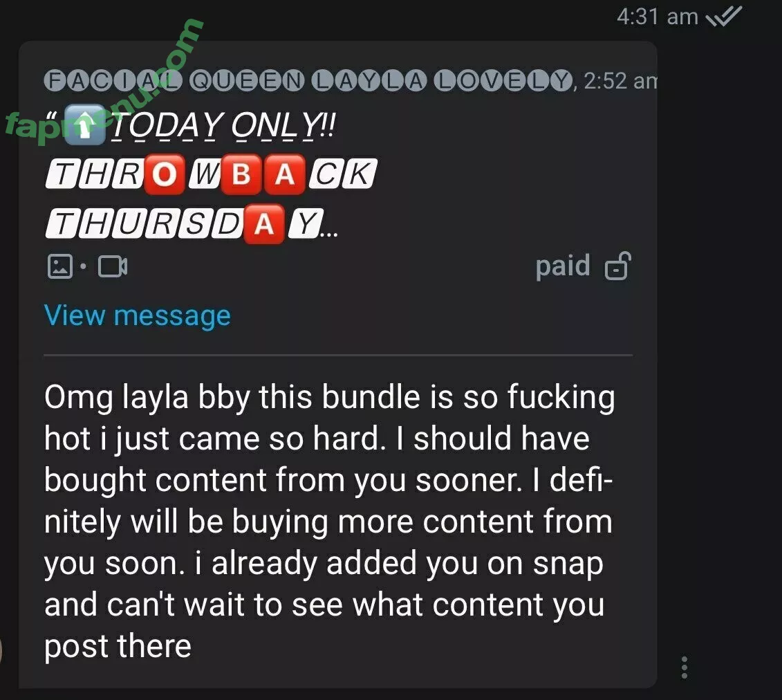Select the reply starting Omg layla bby
782x700 pixels.
(329, 522)
